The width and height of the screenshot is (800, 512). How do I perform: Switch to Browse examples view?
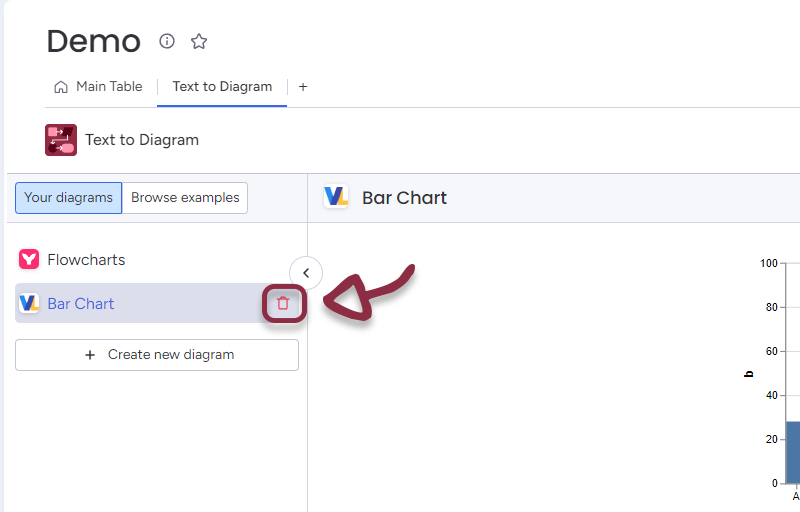pos(185,198)
